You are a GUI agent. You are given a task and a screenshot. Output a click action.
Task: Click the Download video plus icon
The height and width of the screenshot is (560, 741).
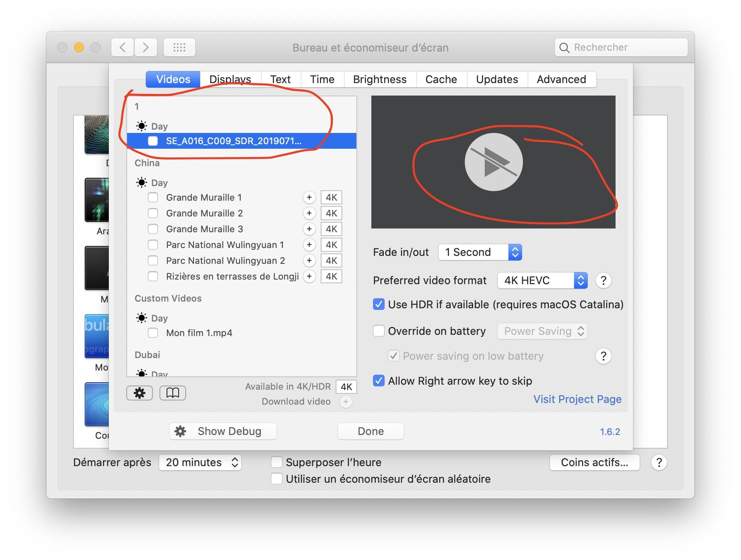(x=346, y=402)
